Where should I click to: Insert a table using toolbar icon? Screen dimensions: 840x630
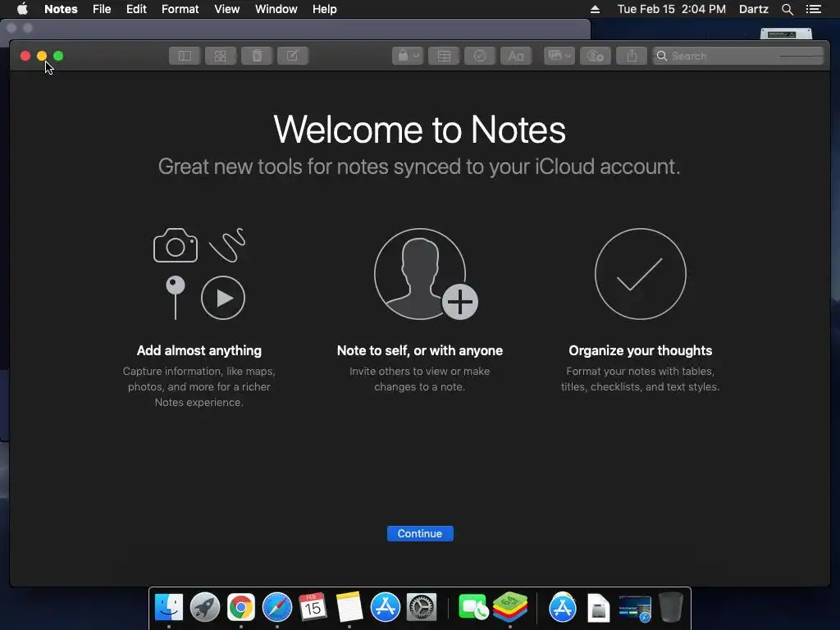pos(444,57)
